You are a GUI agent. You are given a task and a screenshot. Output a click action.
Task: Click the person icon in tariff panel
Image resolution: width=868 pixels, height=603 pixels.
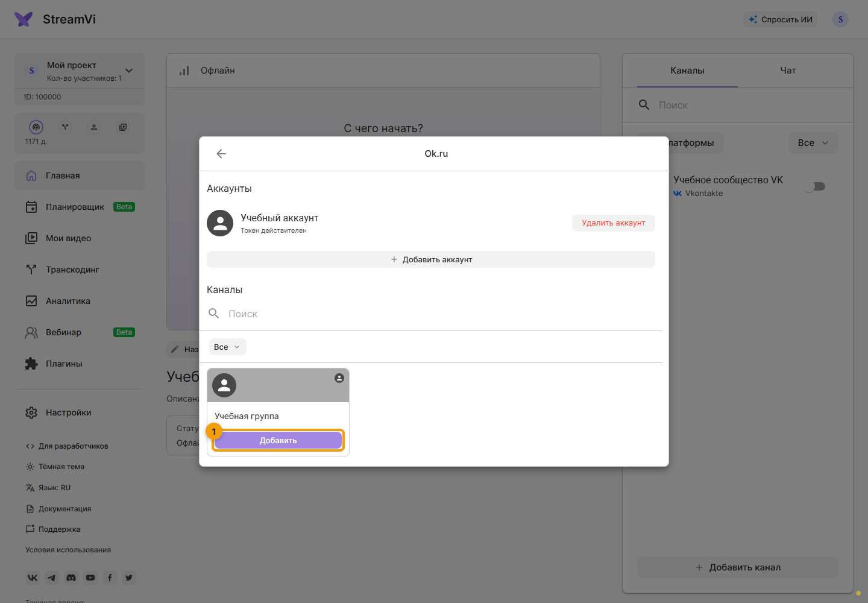(x=94, y=127)
